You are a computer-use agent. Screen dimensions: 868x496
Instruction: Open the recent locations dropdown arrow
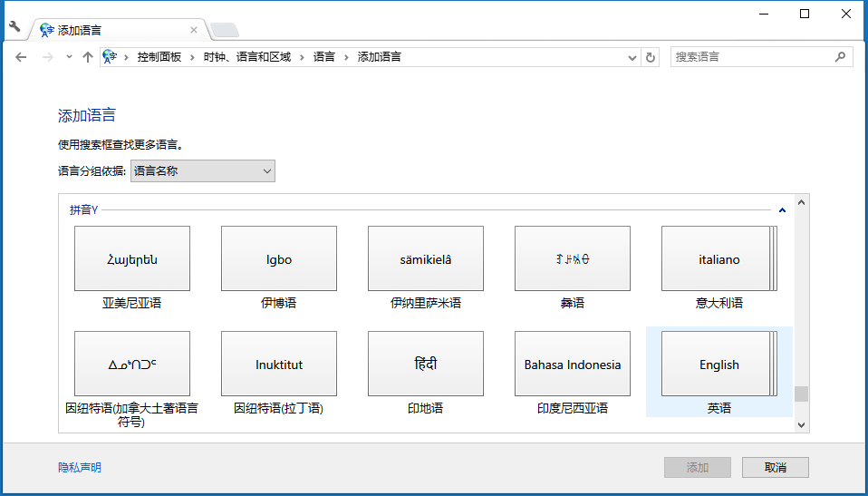(x=69, y=56)
